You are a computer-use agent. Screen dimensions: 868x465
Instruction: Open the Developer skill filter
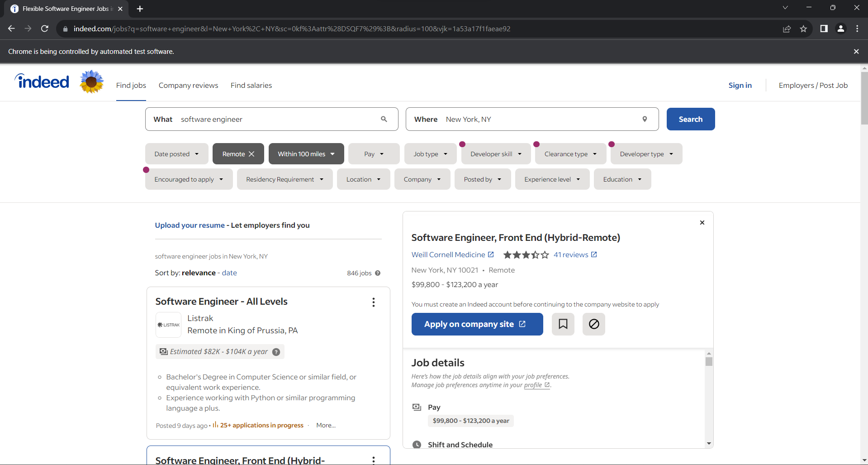(x=495, y=153)
